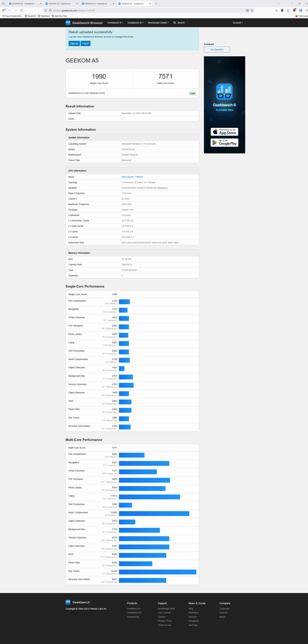Bookmark this page with the star icon
The height and width of the screenshot is (644, 308).
252,10
